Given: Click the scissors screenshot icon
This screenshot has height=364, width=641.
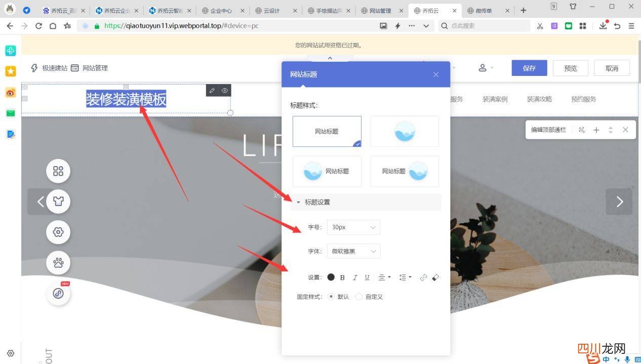Looking at the screenshot, I should point(540,26).
